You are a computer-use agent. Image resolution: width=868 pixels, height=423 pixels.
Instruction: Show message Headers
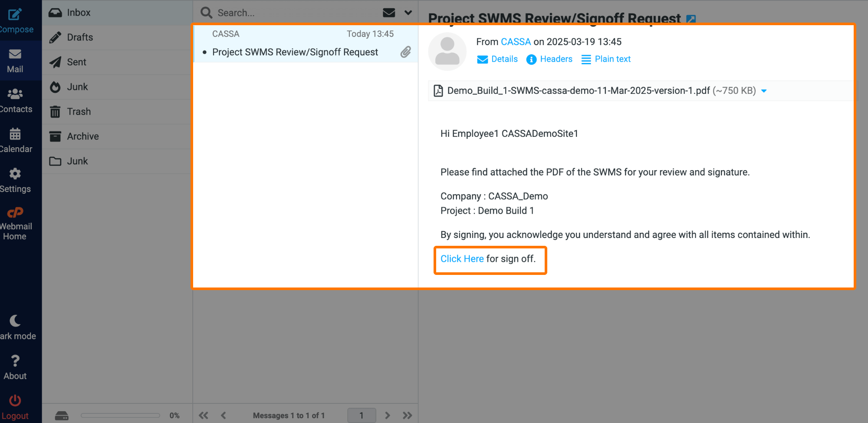click(549, 59)
